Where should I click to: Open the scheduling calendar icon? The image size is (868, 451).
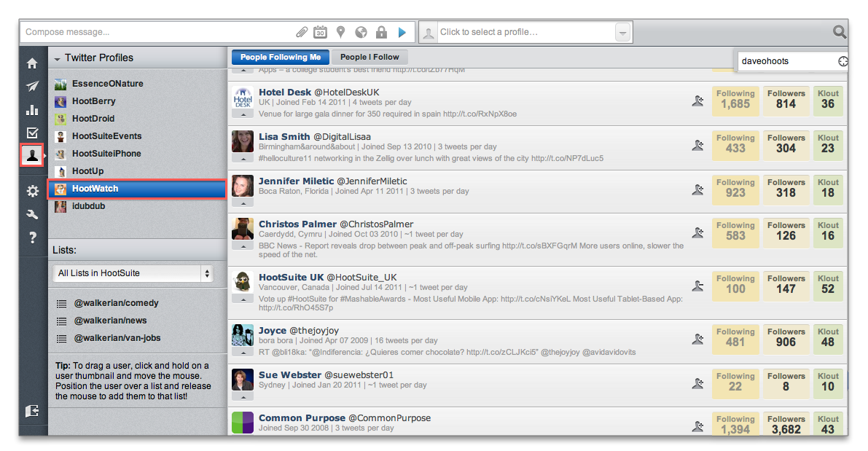320,33
